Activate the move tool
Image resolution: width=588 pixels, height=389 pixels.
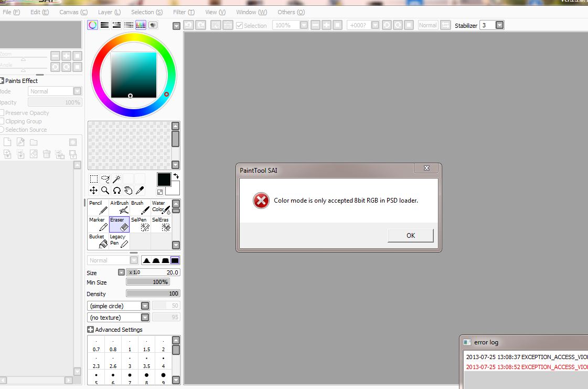coord(94,191)
